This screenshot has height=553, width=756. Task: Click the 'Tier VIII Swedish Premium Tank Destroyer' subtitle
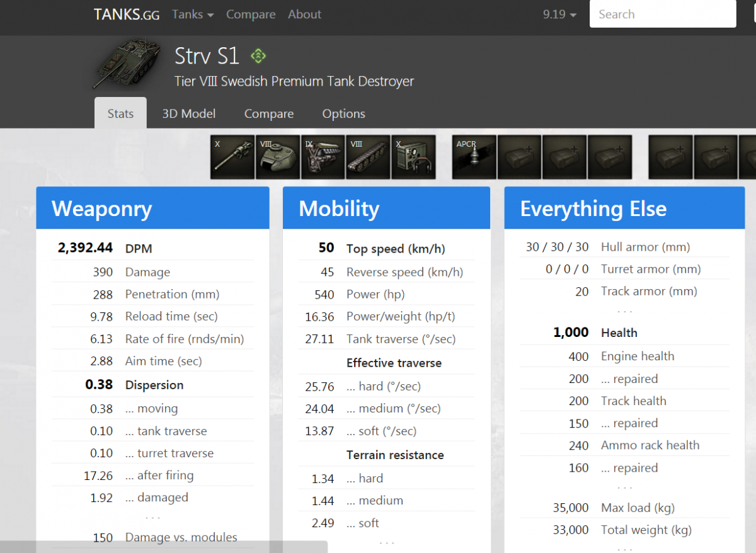pos(294,81)
